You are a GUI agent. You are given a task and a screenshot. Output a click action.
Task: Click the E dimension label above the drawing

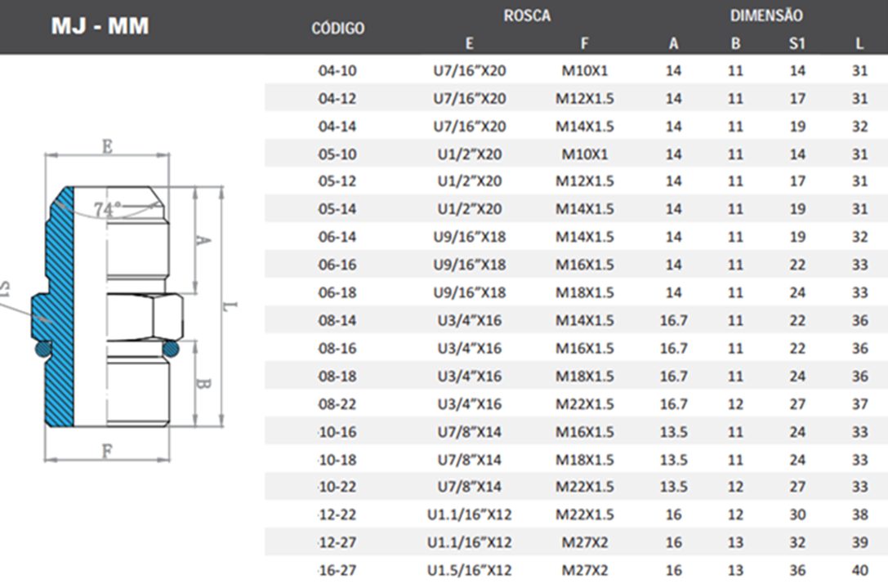106,146
